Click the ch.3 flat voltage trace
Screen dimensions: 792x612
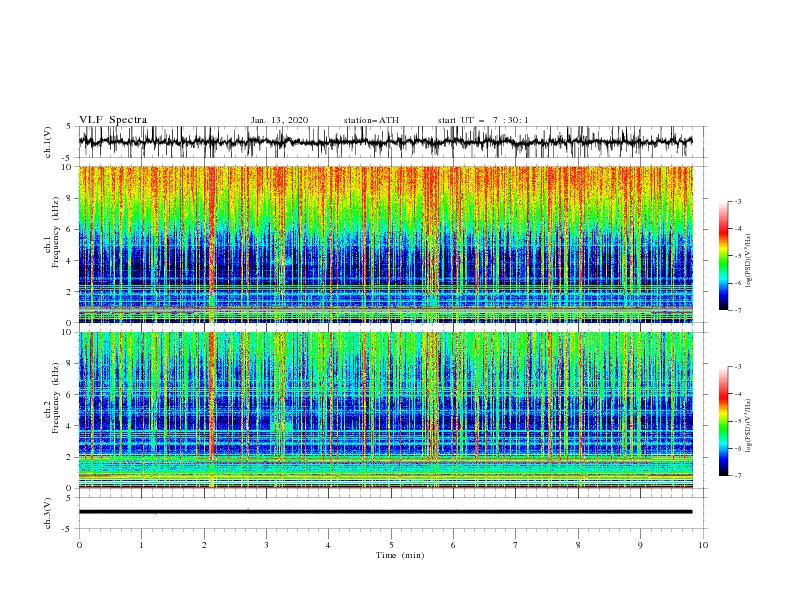pyautogui.click(x=385, y=512)
